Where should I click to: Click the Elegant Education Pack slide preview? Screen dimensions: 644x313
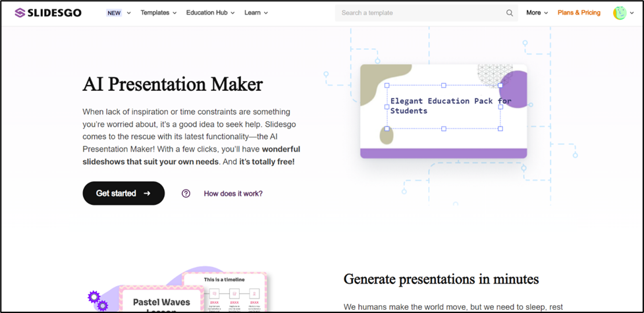pos(444,111)
